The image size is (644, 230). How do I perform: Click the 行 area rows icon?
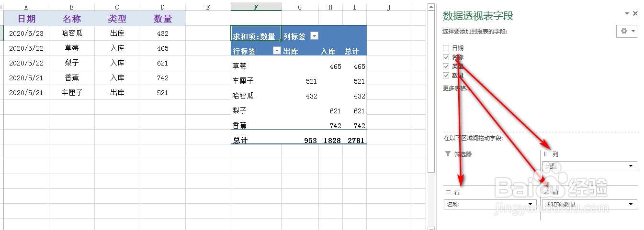click(448, 192)
